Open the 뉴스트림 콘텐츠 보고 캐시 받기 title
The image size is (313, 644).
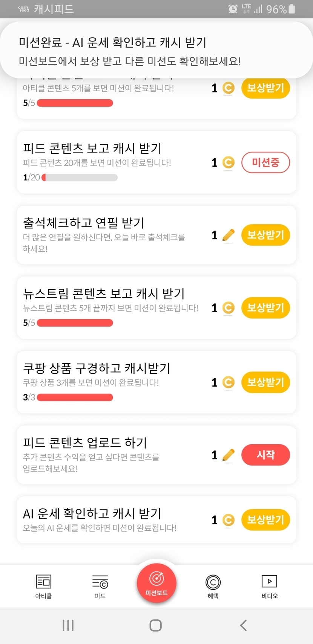point(104,293)
